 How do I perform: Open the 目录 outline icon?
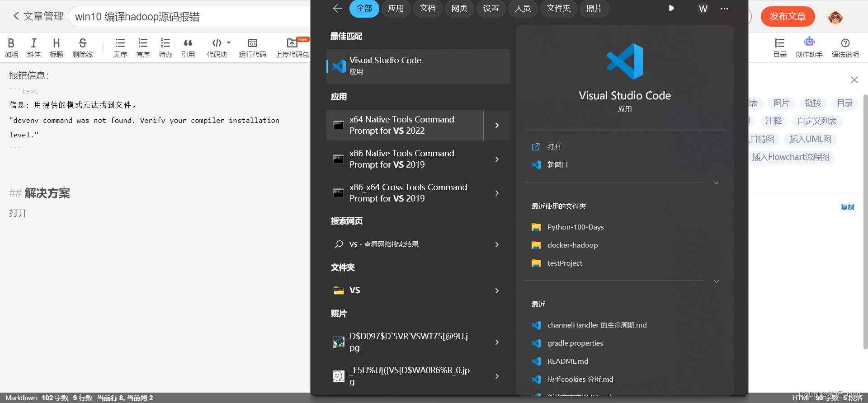(x=780, y=48)
